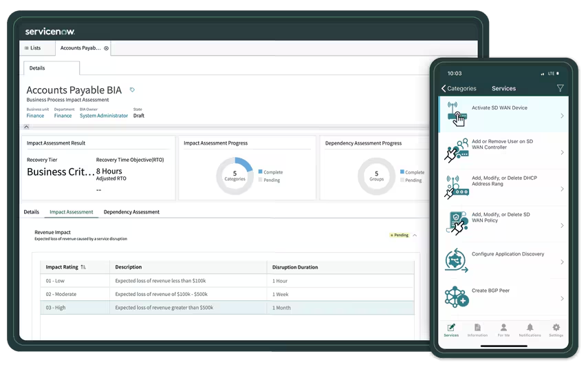Open the lower Details tab beside Impact Assessment
This screenshot has height=367, width=588.
(x=32, y=212)
